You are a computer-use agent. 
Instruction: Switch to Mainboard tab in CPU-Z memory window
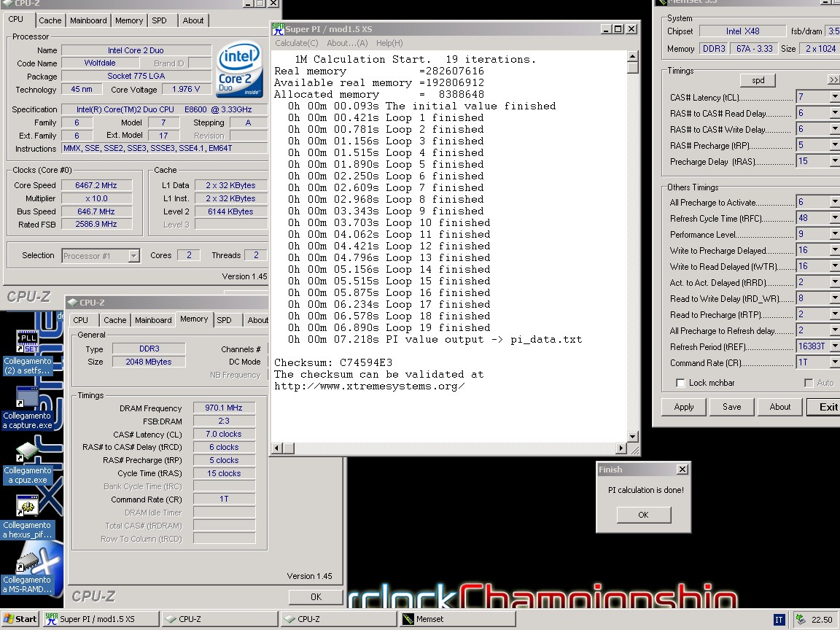(153, 320)
